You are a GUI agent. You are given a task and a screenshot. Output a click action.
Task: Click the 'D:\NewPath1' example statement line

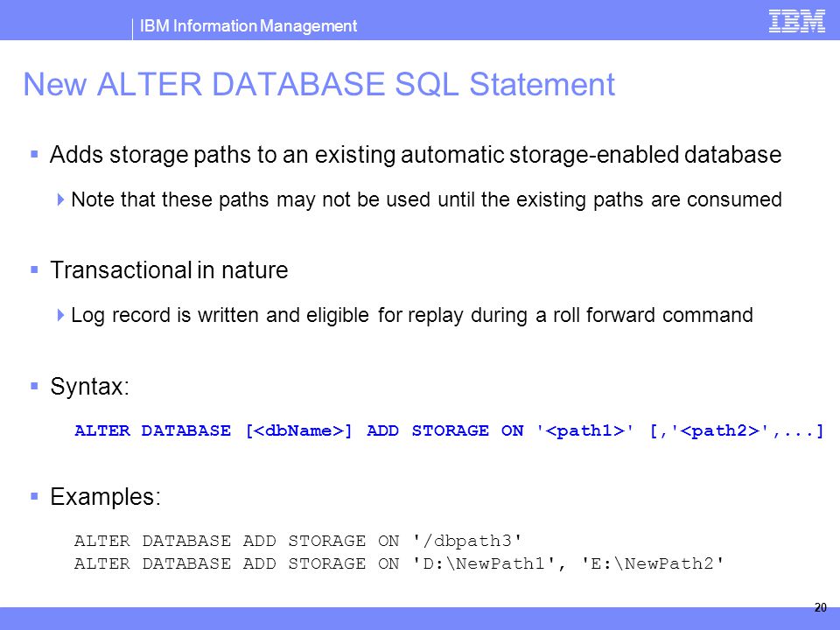(399, 563)
